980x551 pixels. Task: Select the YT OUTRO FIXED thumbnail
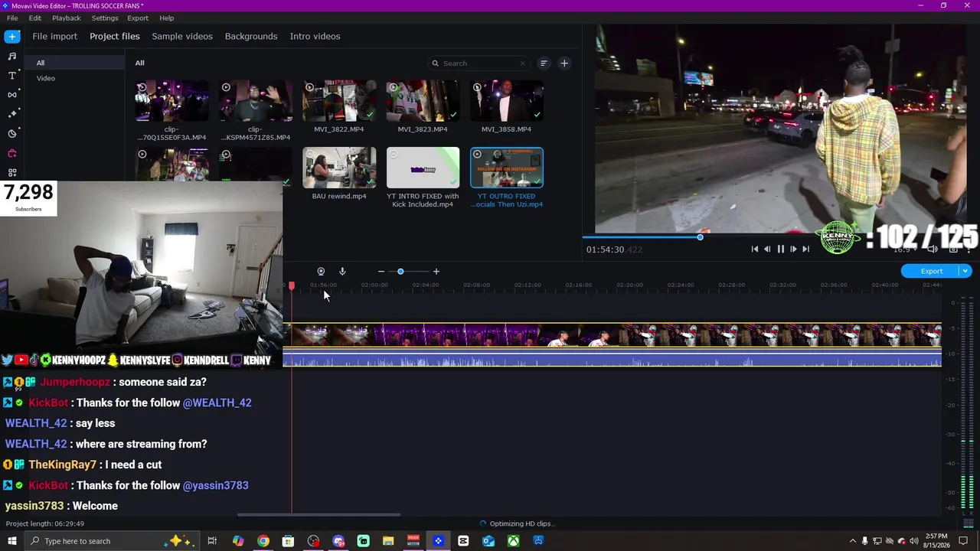(x=507, y=168)
